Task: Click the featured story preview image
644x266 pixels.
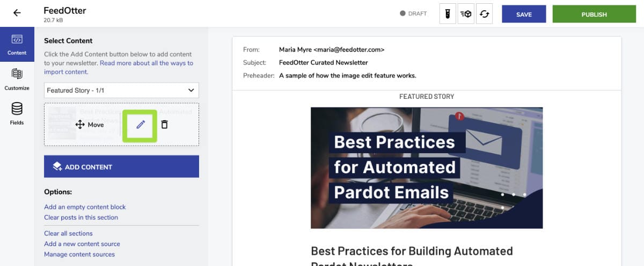Action: click(x=427, y=168)
